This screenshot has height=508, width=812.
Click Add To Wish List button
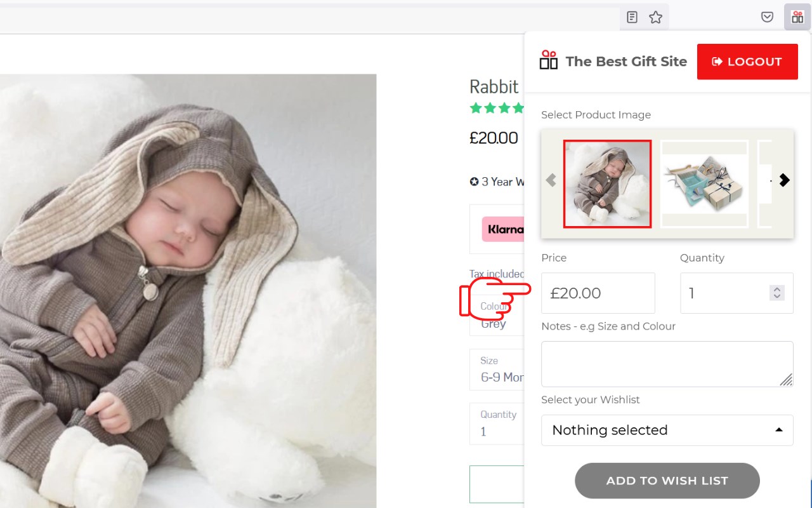(667, 481)
